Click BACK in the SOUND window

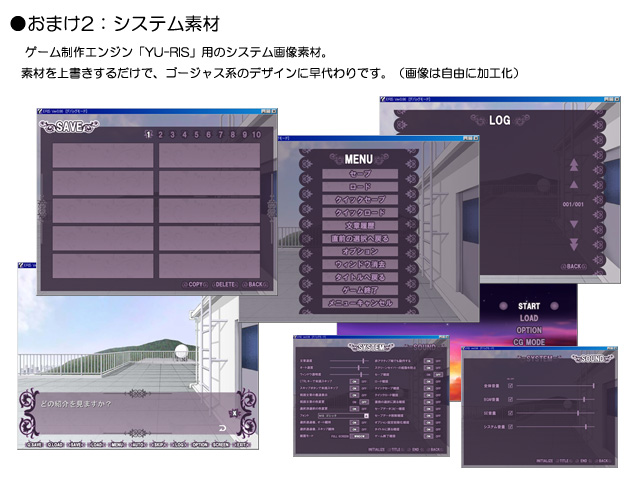[x=603, y=461]
